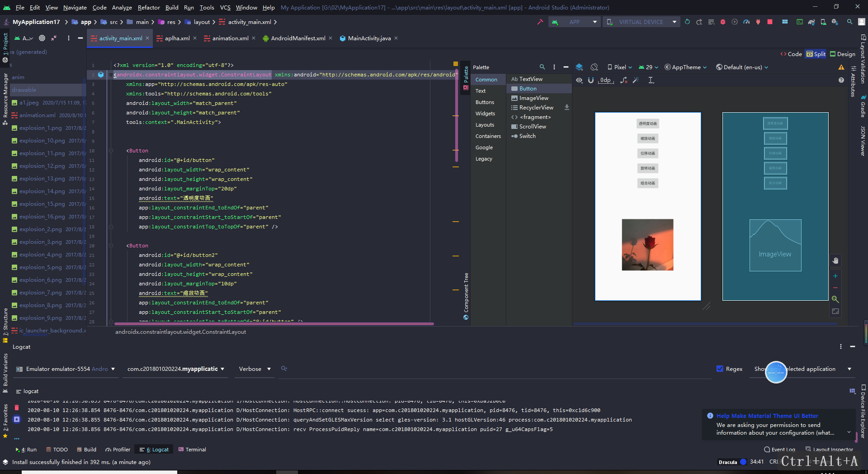Click the Profile app gauge icon
868x474 pixels.
tap(746, 22)
